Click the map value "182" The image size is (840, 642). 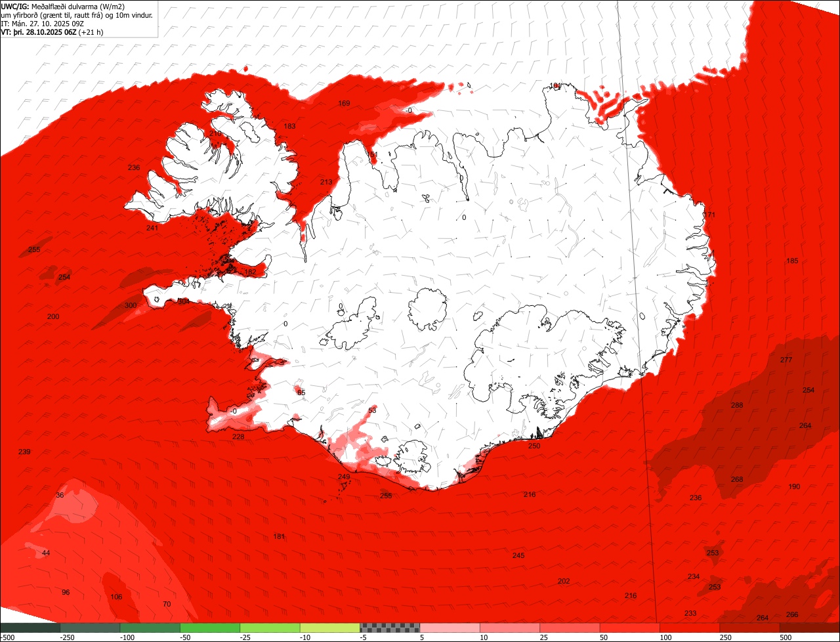pos(250,272)
